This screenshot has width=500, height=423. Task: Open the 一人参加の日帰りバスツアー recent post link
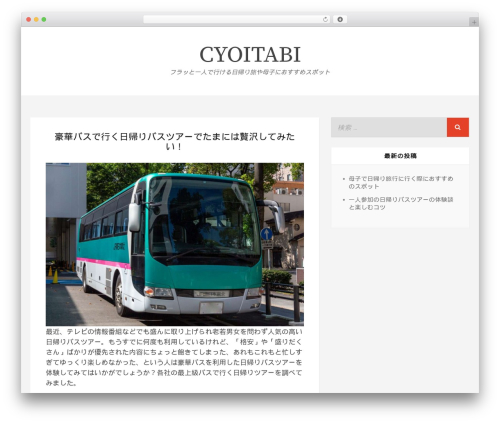[x=401, y=203]
